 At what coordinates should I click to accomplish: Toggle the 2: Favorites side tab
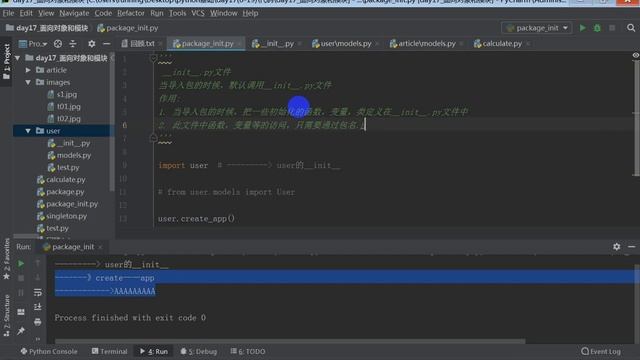[x=6, y=259]
